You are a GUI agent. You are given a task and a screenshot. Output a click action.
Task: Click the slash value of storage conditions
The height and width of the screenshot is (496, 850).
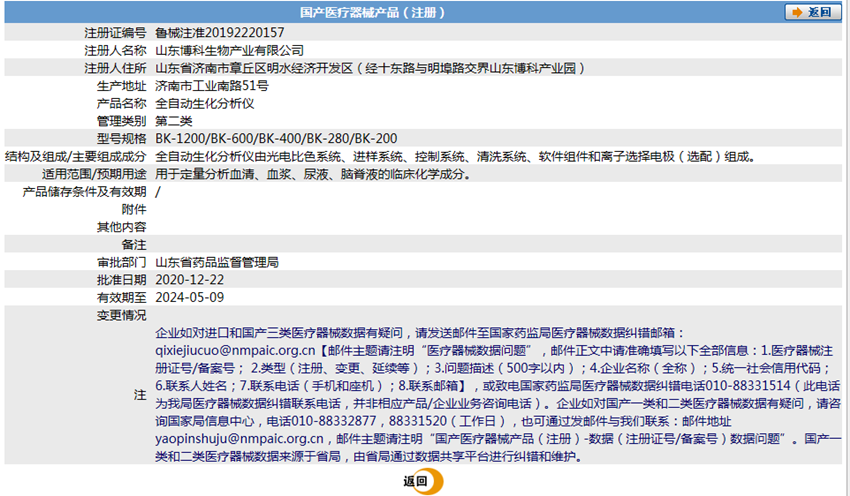pyautogui.click(x=158, y=192)
